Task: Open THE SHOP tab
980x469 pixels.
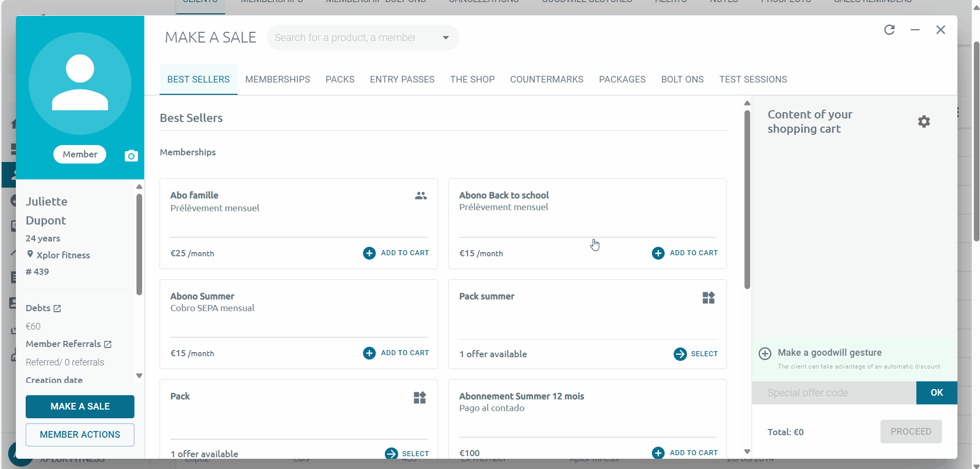Action: point(472,79)
